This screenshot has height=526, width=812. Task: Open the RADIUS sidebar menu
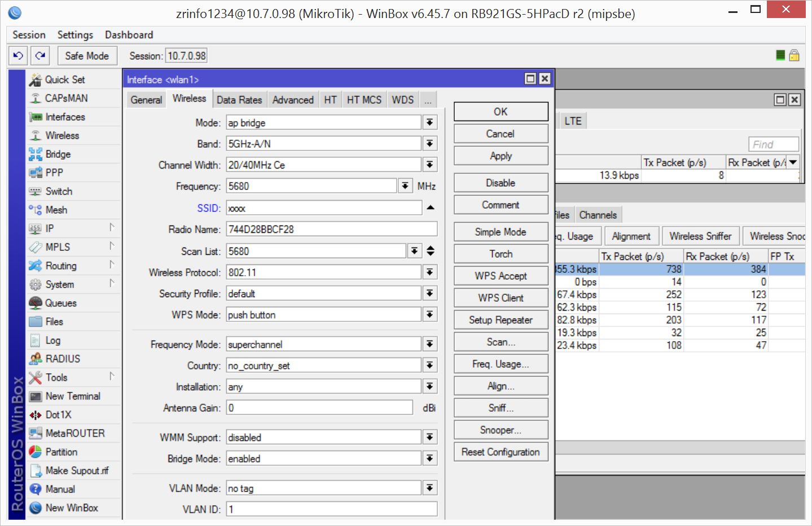(74, 359)
